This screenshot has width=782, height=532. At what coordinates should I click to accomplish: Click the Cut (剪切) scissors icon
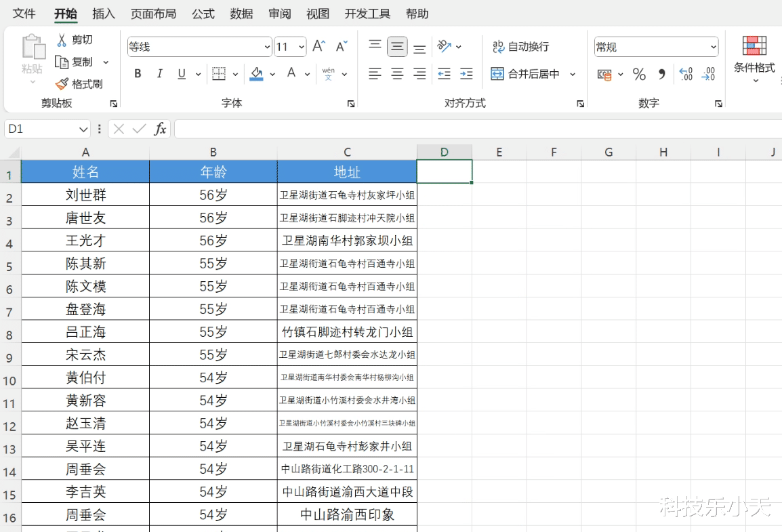point(62,40)
